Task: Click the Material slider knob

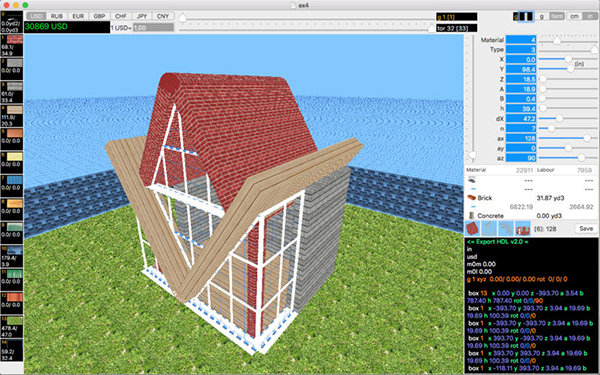Action: point(557,40)
